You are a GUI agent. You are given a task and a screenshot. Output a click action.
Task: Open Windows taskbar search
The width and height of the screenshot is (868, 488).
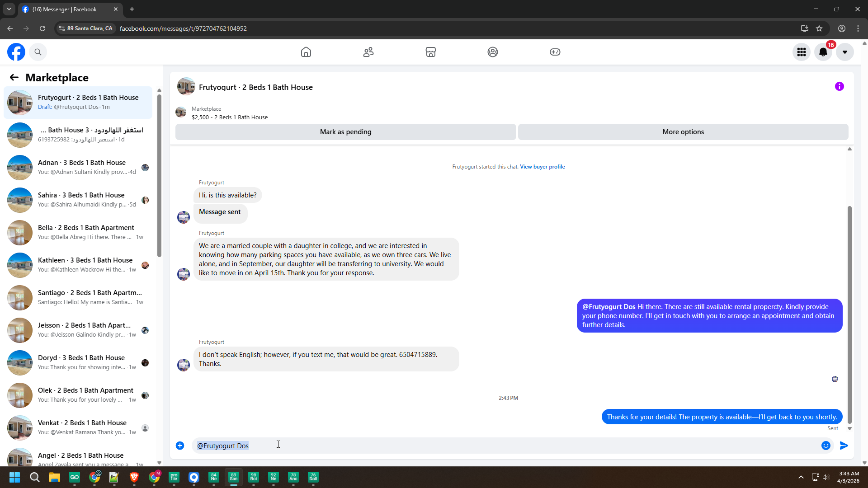[34, 477]
